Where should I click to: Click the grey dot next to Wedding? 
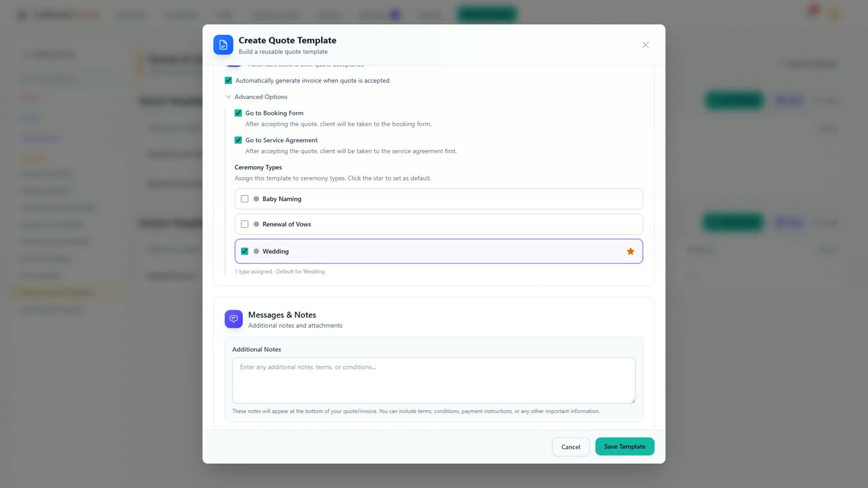pos(256,251)
